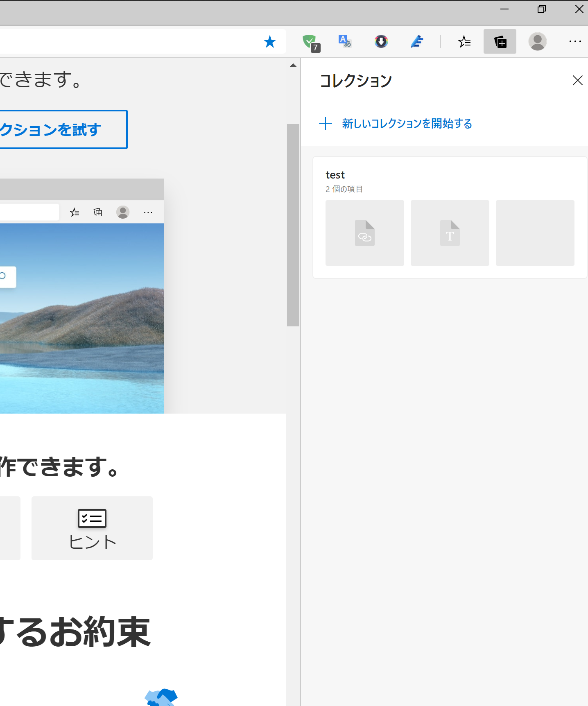
Task: Click ellipsis in the page illustration
Action: [148, 212]
